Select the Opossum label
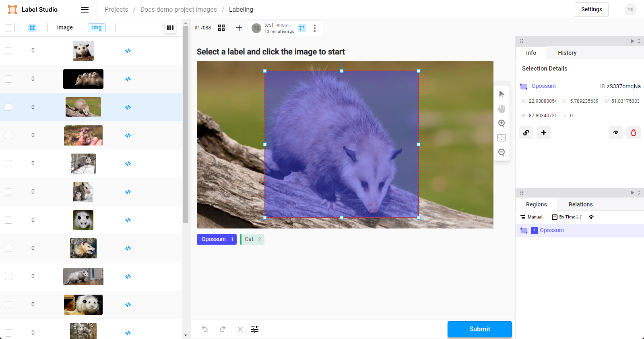644x339 pixels. pos(217,239)
